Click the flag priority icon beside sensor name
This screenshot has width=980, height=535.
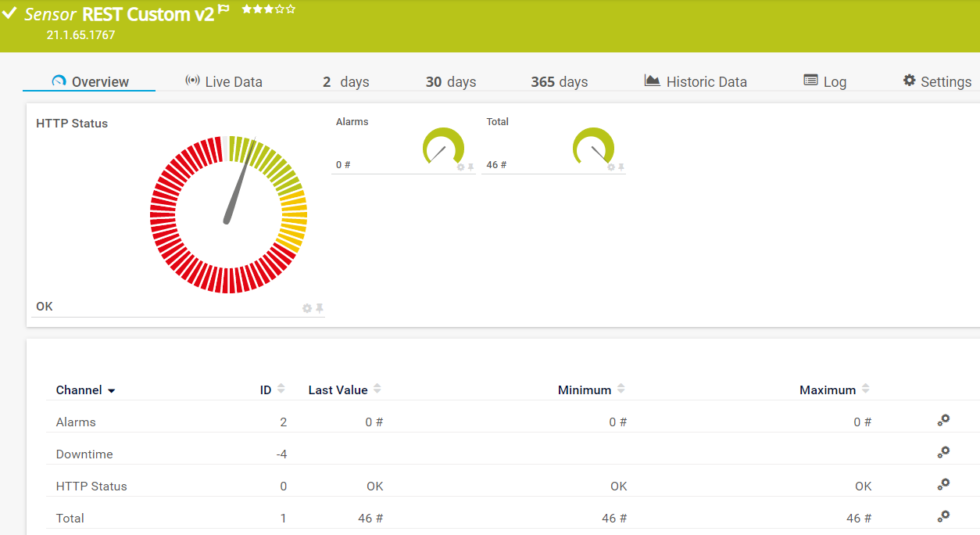pyautogui.click(x=224, y=10)
